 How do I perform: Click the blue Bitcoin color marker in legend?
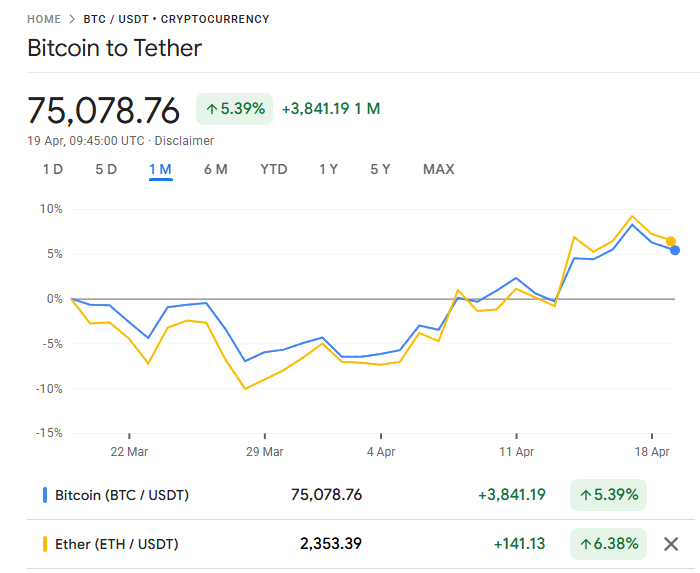[x=45, y=494]
